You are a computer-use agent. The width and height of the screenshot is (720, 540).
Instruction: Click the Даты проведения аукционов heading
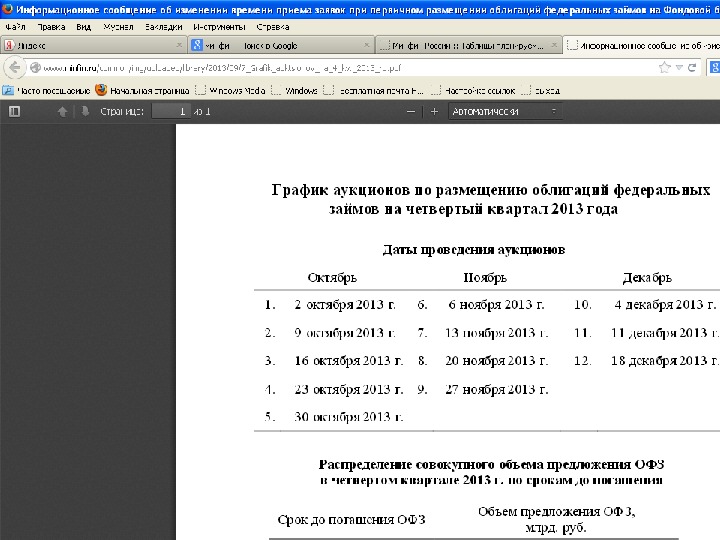tap(473, 250)
